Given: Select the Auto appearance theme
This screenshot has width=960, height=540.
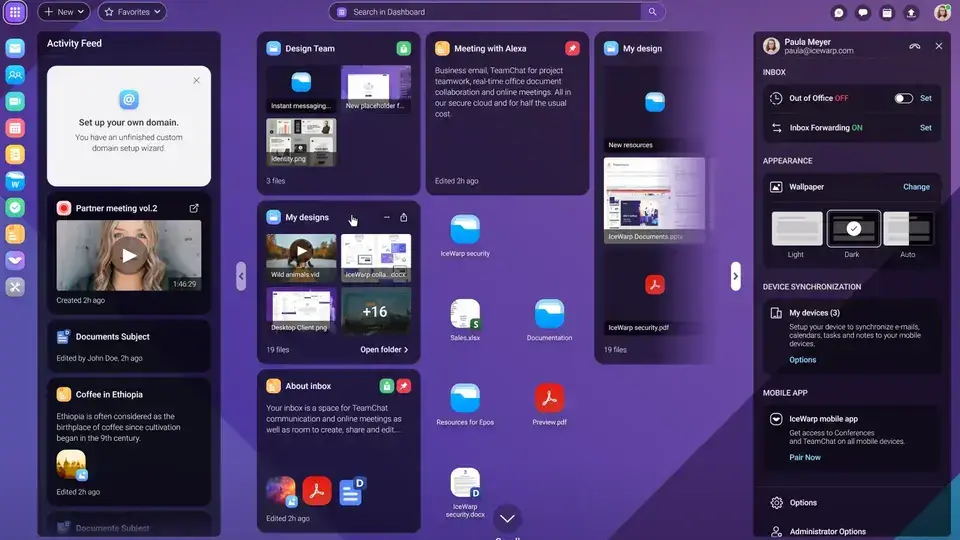Looking at the screenshot, I should (909, 229).
